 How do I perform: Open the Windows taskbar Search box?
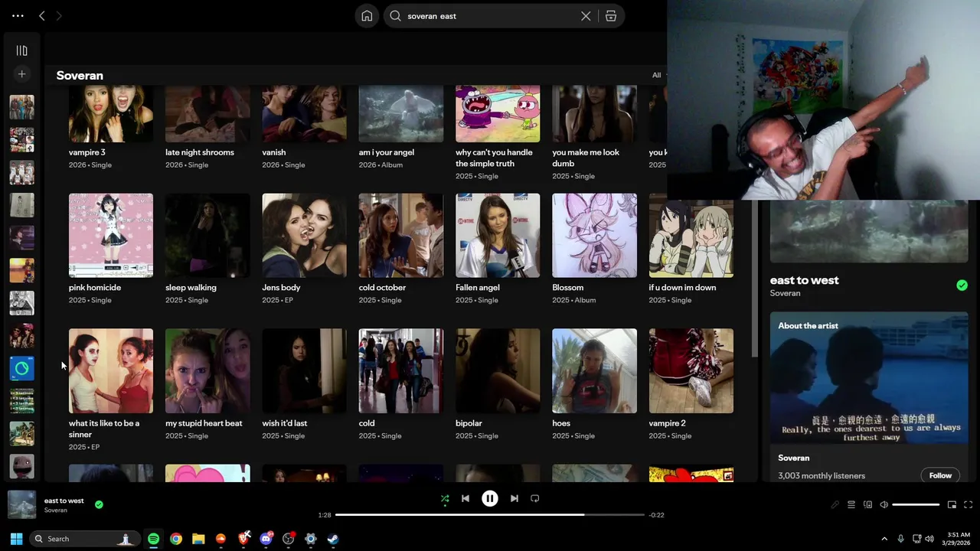84,539
